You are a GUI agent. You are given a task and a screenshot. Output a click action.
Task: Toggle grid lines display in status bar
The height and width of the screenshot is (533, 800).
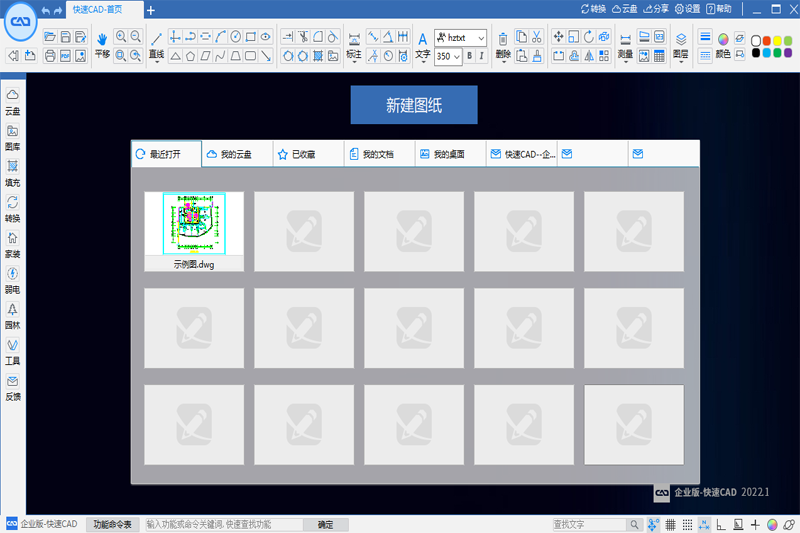coord(670,524)
